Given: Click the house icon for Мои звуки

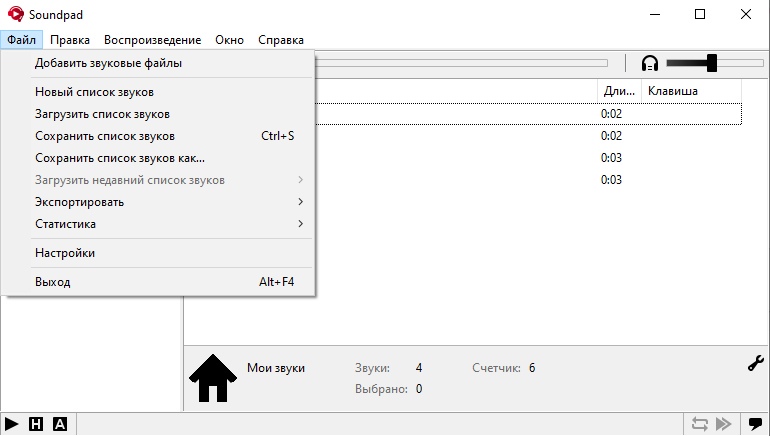Looking at the screenshot, I should point(213,378).
